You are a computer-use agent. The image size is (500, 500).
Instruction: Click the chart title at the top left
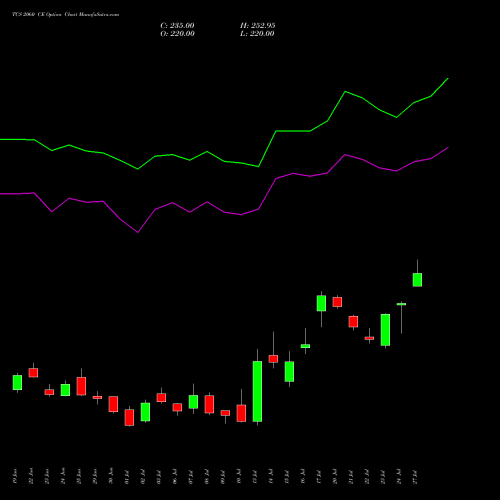(x=65, y=15)
